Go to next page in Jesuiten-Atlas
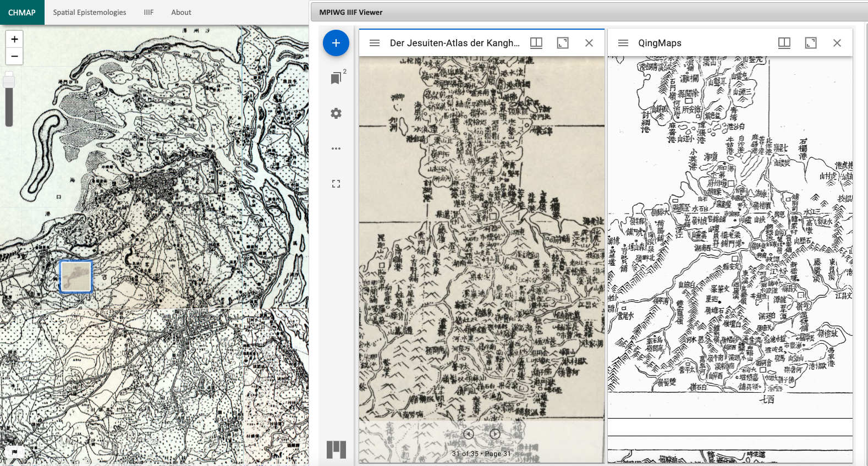The height and width of the screenshot is (466, 868). point(495,434)
